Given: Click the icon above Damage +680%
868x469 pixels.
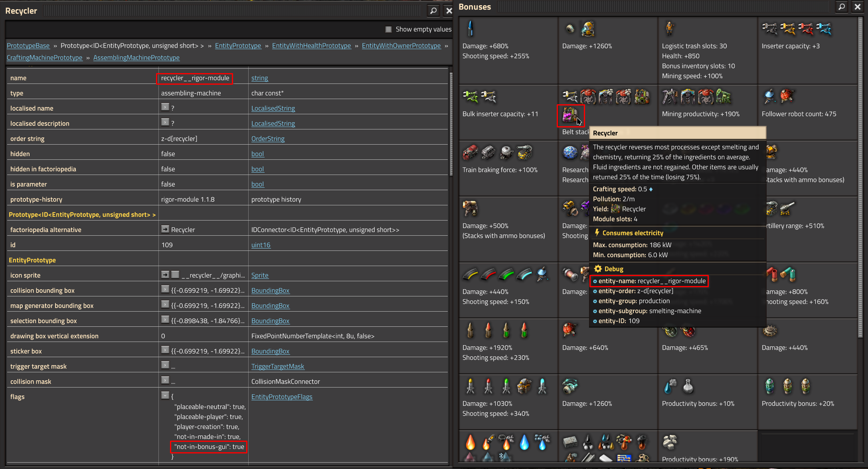Looking at the screenshot, I should [x=471, y=29].
